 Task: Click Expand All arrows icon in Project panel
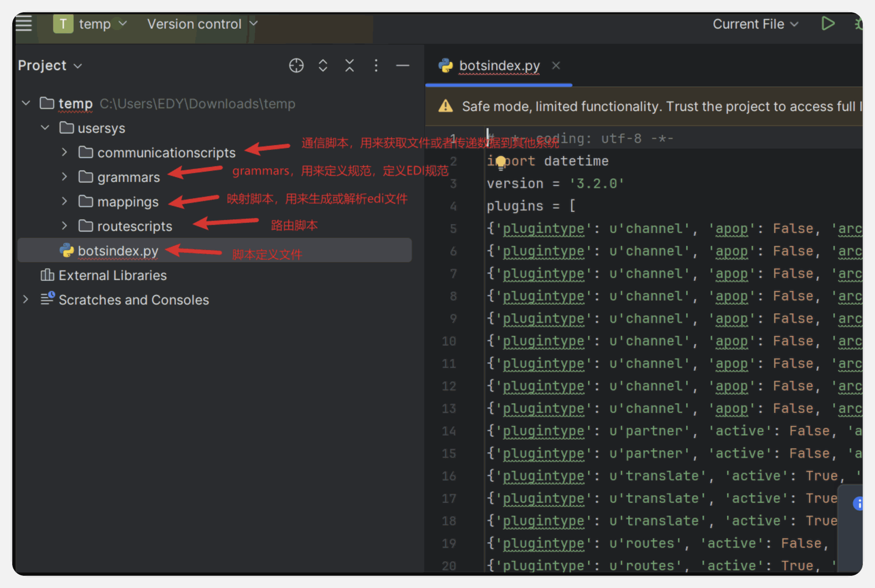[323, 66]
